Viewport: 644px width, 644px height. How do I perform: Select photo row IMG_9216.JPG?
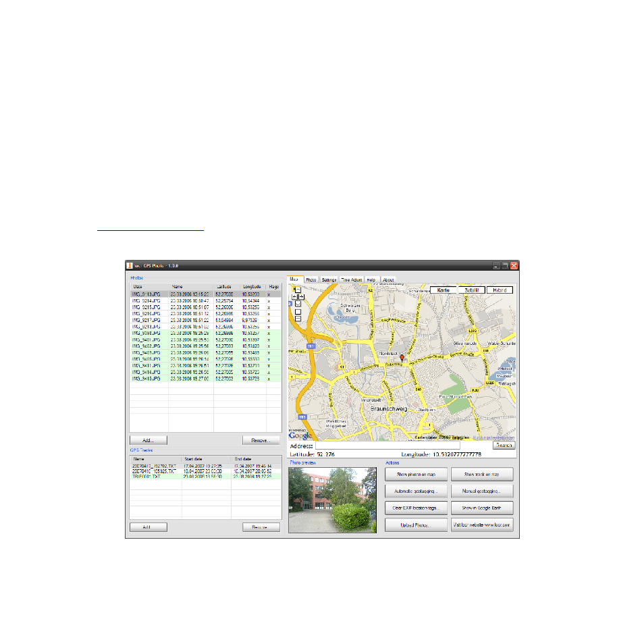pyautogui.click(x=206, y=314)
